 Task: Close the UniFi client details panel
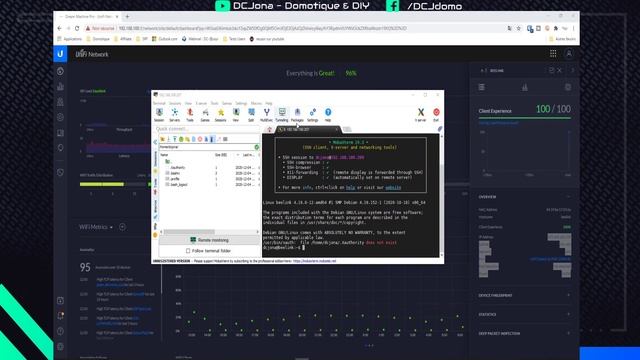(x=560, y=70)
